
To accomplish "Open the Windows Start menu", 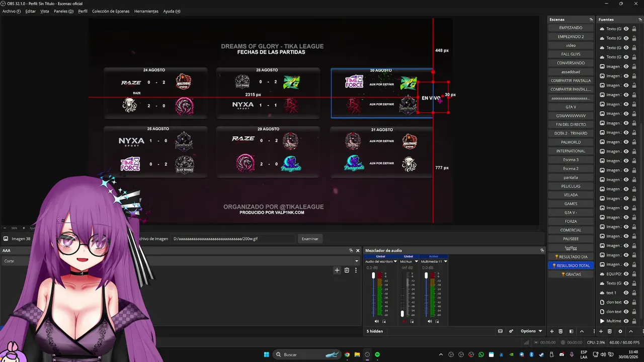I will 266,354.
